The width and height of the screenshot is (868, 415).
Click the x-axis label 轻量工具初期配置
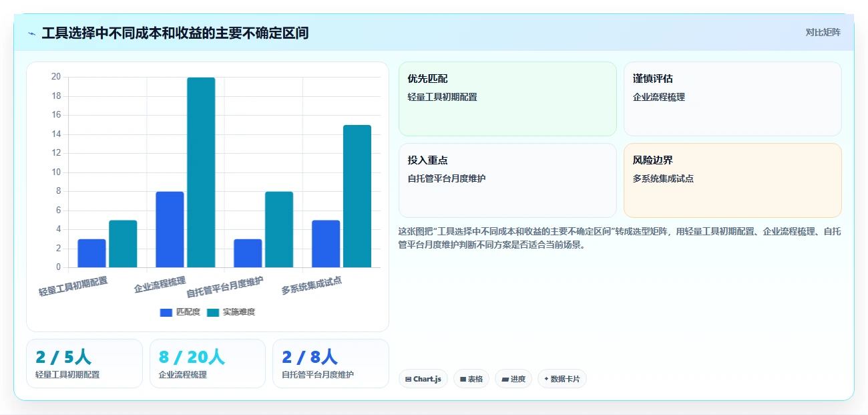pyautogui.click(x=73, y=286)
